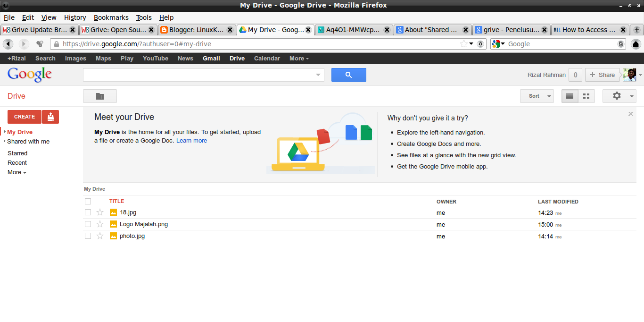Open Recent in sidebar
Screen dimensions: 644x322
17,163
